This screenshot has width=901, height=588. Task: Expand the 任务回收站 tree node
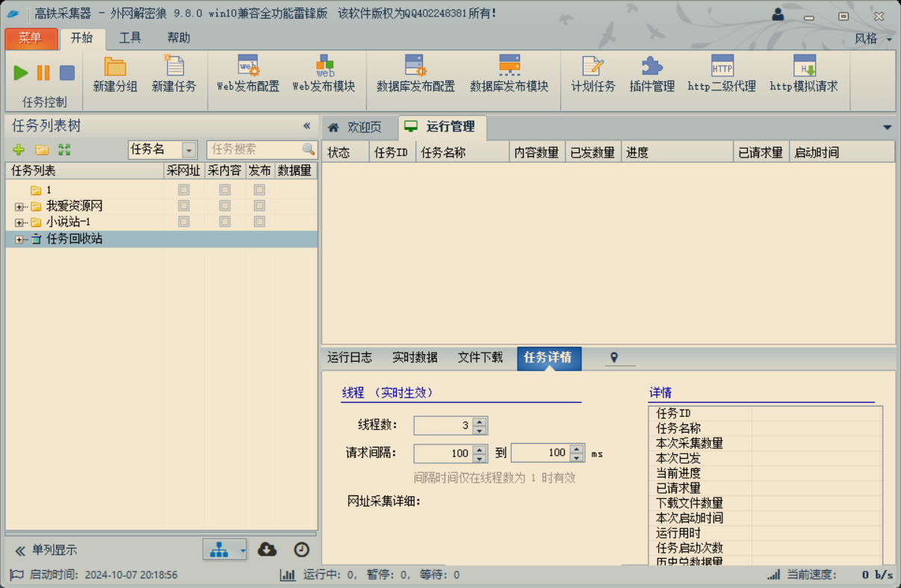point(19,239)
